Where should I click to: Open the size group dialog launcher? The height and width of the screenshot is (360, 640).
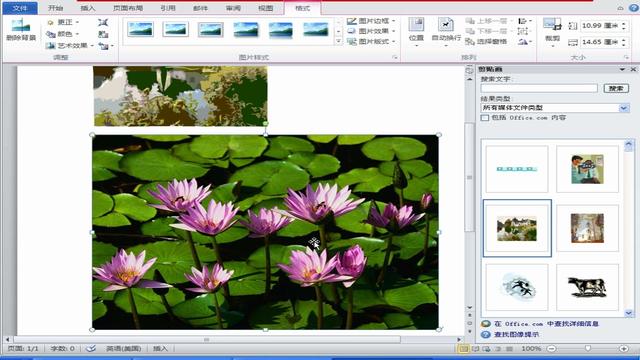[x=626, y=58]
